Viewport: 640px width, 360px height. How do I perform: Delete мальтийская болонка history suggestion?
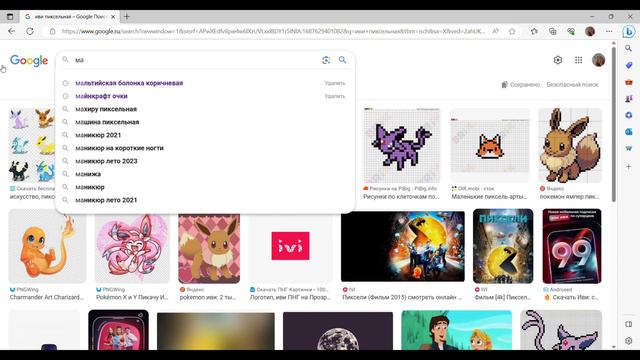[335, 83]
